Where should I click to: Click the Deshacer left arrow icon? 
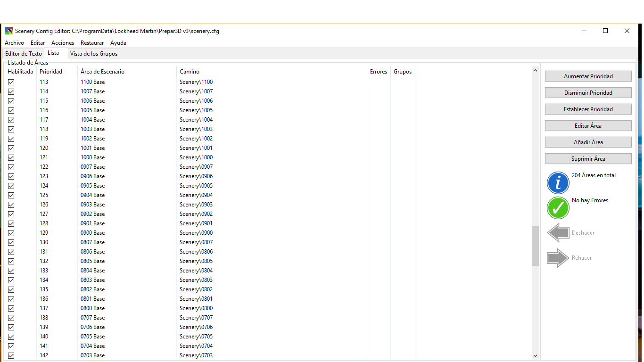558,233
